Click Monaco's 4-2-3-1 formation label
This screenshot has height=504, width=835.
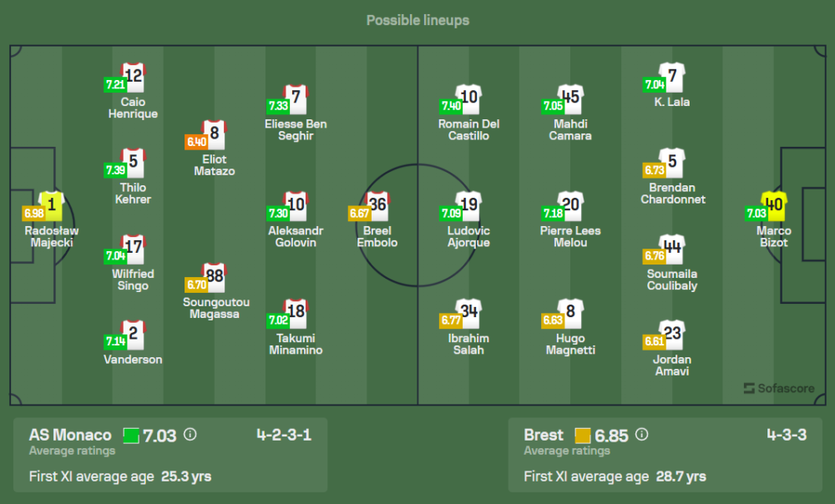284,435
